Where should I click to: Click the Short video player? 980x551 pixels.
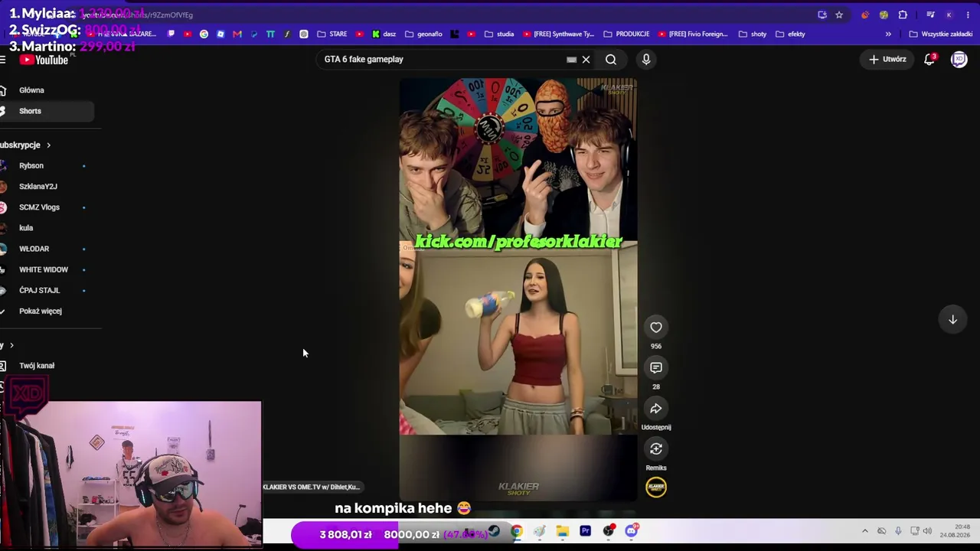click(518, 289)
